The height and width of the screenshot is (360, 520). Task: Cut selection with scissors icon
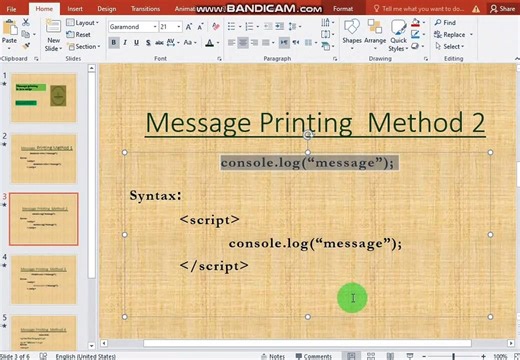(x=26, y=22)
